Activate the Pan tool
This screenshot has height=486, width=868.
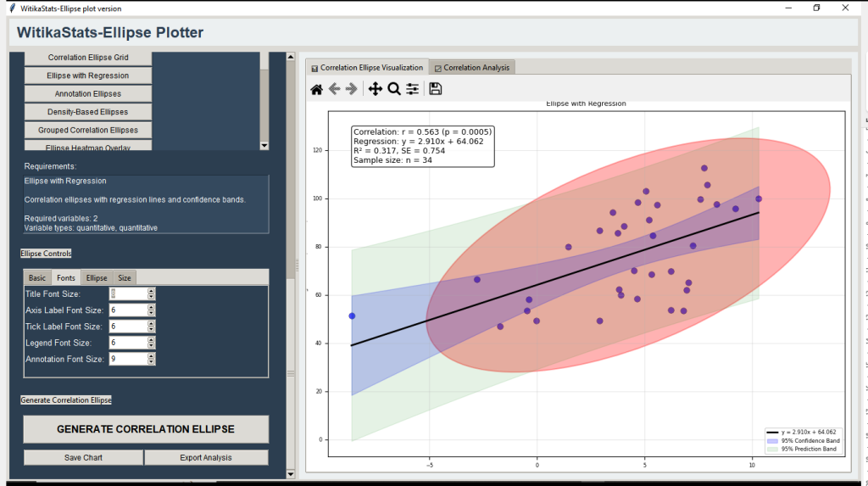pyautogui.click(x=376, y=89)
